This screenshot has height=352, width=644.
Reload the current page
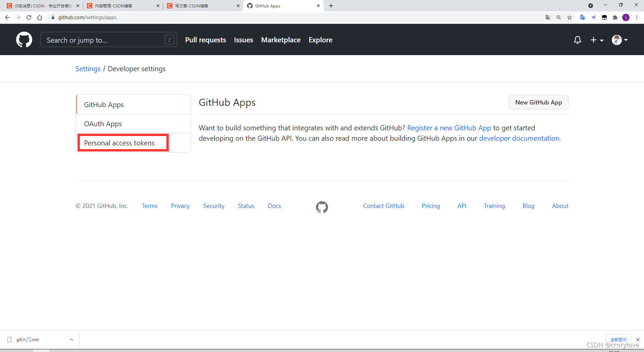(x=29, y=17)
